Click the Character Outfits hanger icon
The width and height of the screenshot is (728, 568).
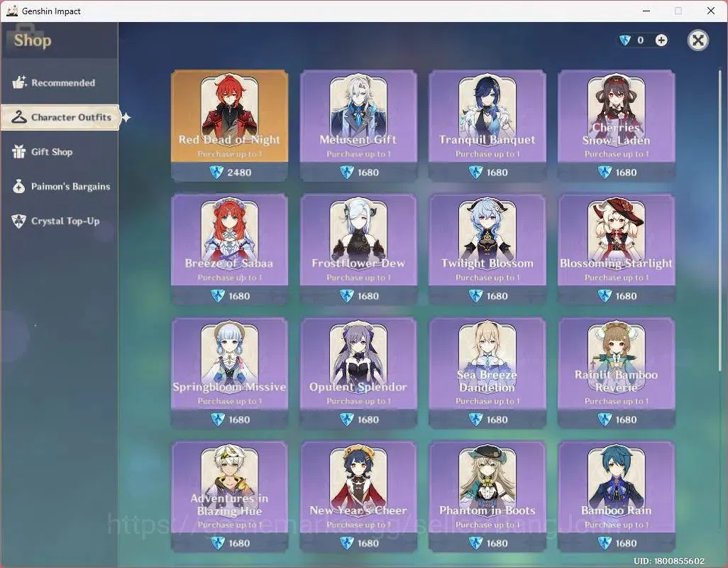[x=19, y=117]
